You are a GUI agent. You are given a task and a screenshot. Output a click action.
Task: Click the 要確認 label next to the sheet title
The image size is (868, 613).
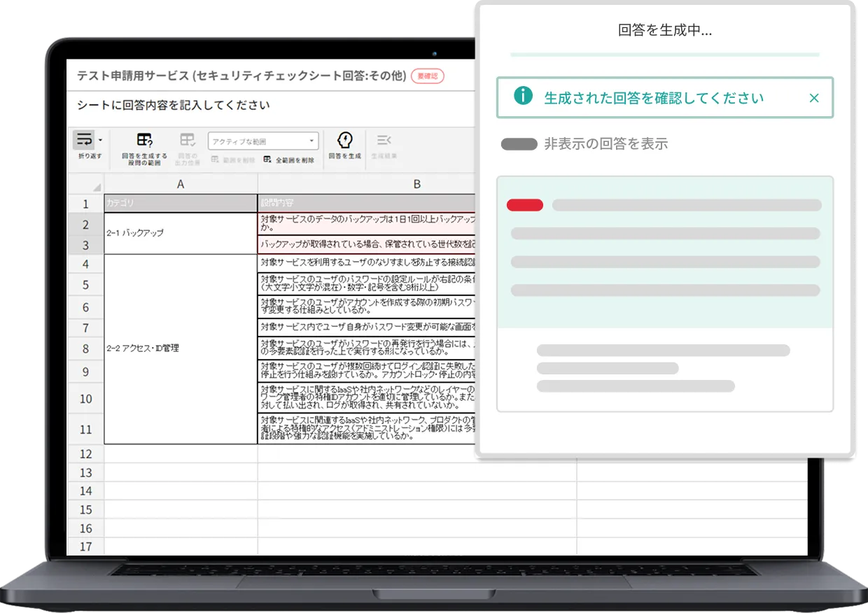427,76
